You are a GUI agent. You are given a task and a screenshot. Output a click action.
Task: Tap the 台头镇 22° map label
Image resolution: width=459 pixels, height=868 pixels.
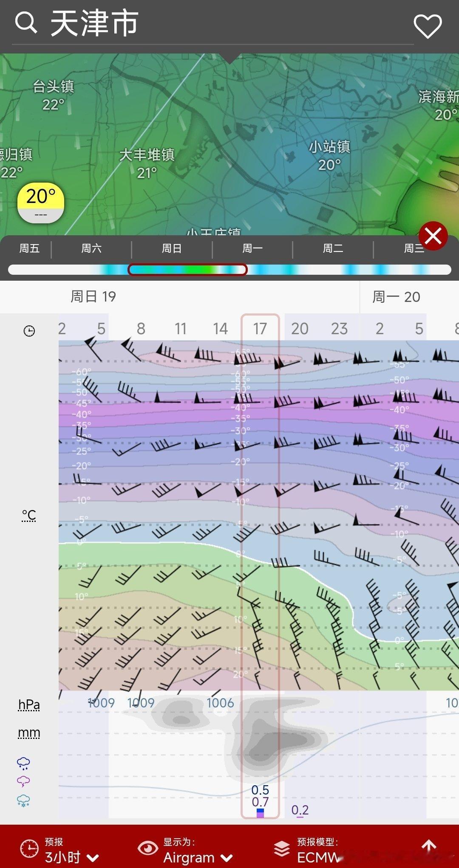coord(54,95)
